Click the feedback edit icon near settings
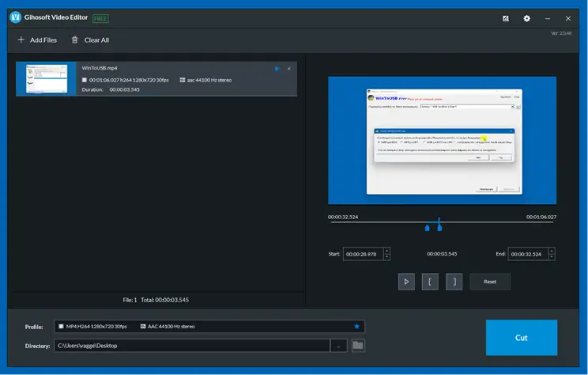The height and width of the screenshot is (375, 588). [x=506, y=18]
